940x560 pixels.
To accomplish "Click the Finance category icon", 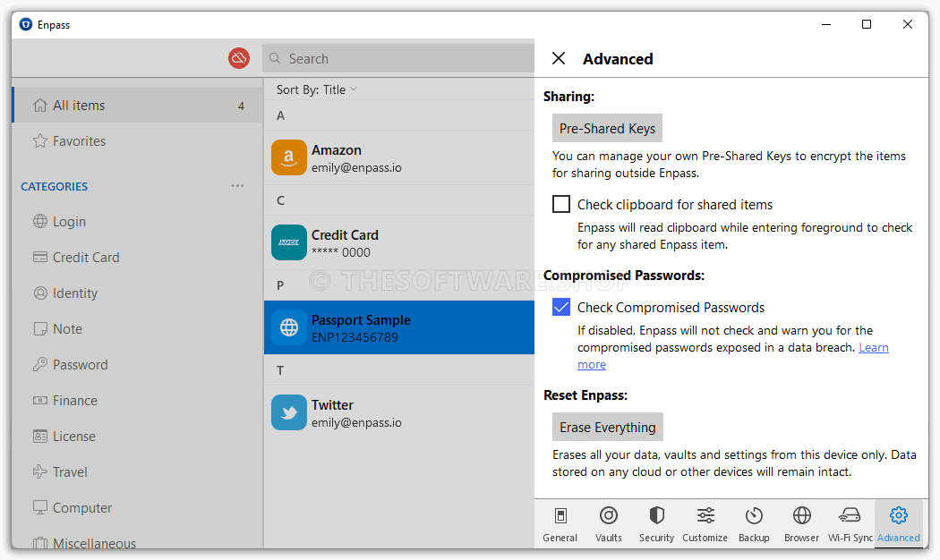I will [x=40, y=400].
